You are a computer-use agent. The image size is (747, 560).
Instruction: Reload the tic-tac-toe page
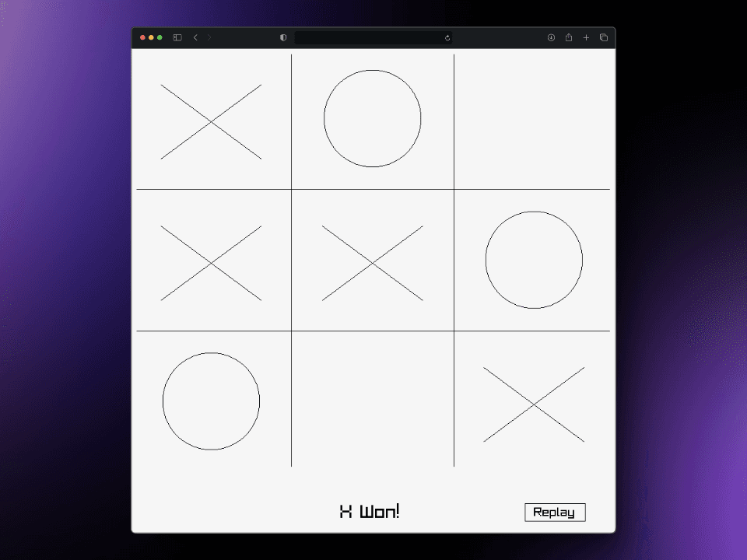click(x=447, y=37)
